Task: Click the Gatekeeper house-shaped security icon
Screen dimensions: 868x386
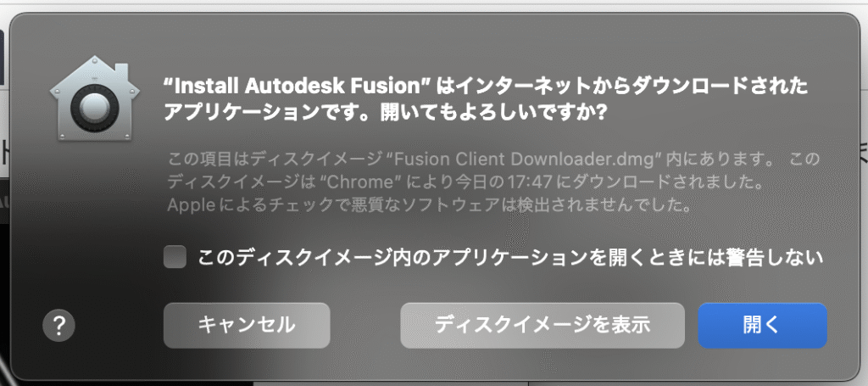Action: click(95, 98)
